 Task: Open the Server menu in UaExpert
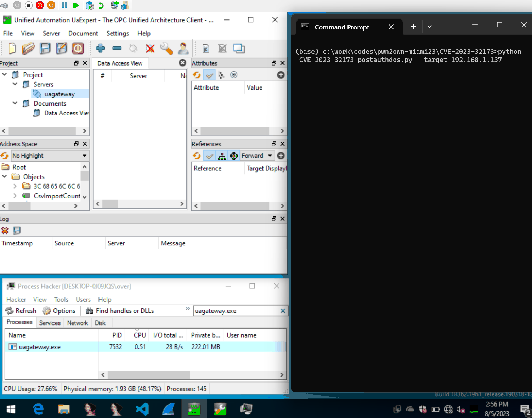pyautogui.click(x=51, y=33)
